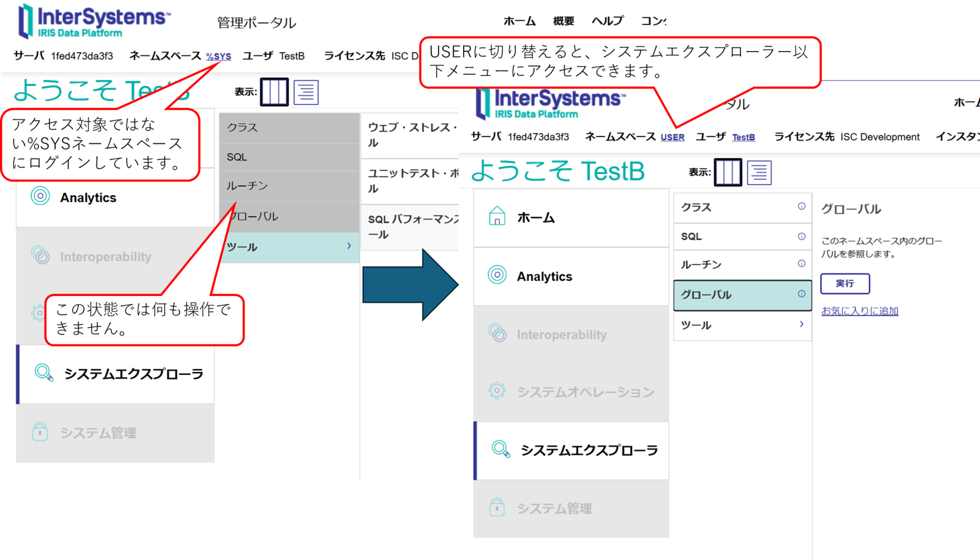Viewport: 980px width, 560px height.
Task: Click the Analytics target icon in left portal
Action: [40, 197]
